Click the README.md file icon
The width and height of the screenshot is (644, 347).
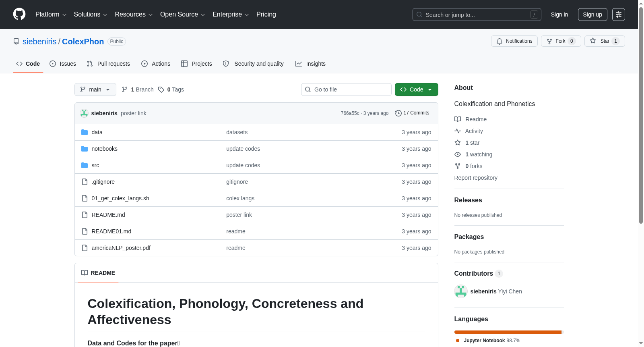[85, 215]
